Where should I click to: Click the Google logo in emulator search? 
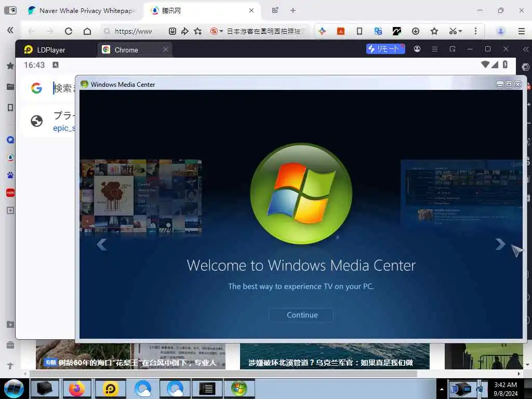pos(37,88)
